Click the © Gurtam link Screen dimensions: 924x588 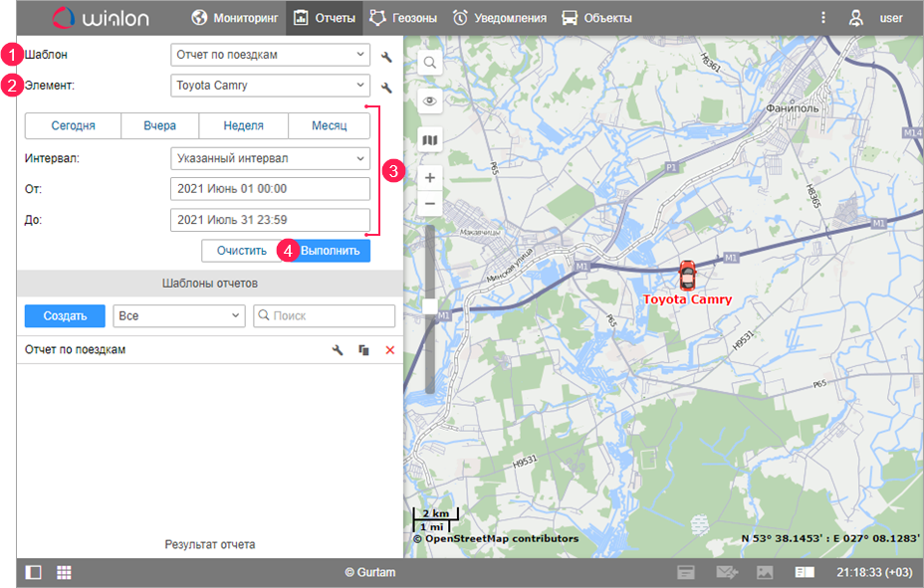(370, 572)
